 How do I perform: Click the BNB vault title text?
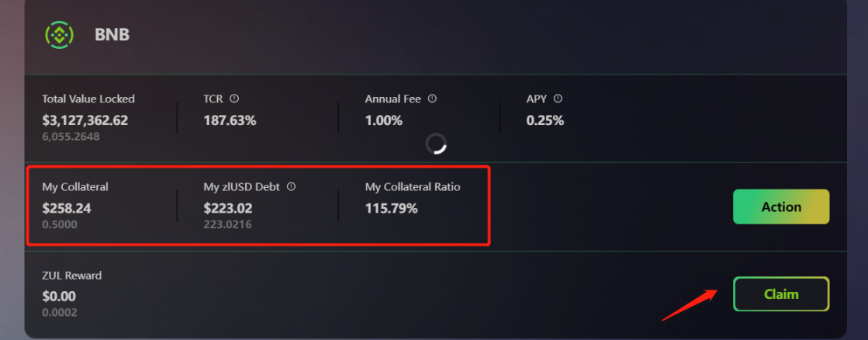point(112,35)
